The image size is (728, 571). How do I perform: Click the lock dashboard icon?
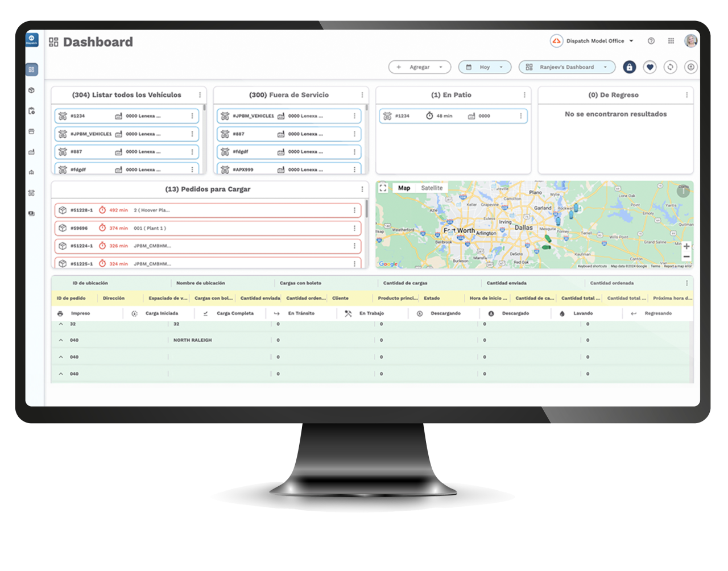(629, 67)
